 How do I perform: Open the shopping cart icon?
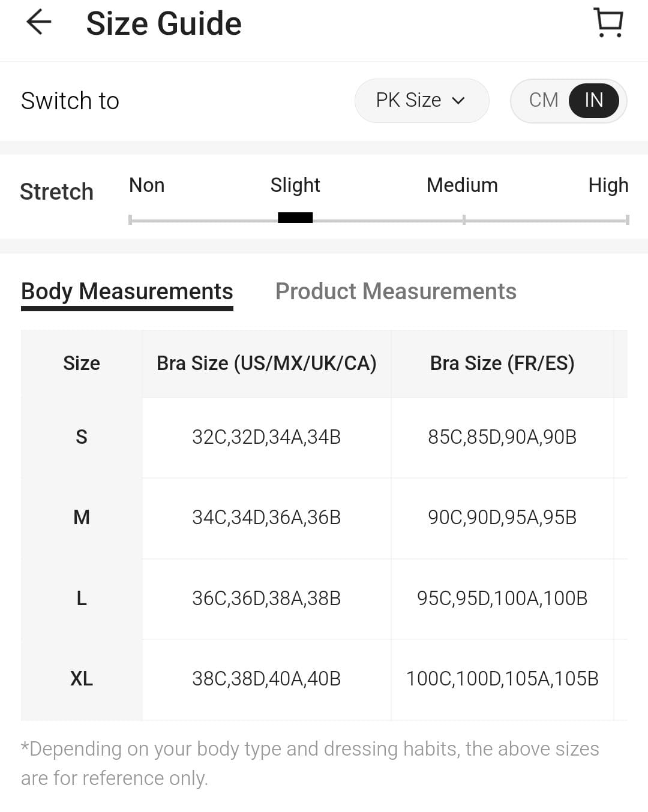tap(609, 23)
